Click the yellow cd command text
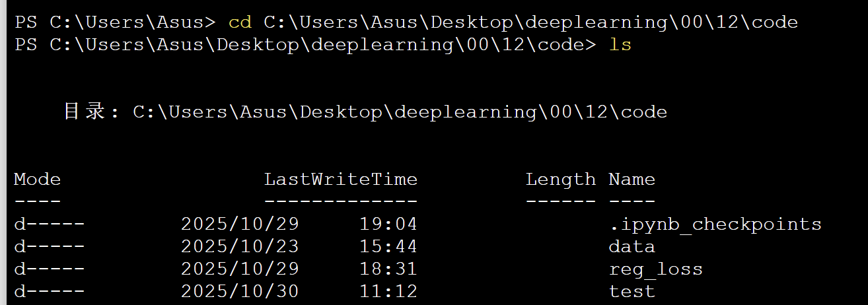868x305 pixels. 240,22
